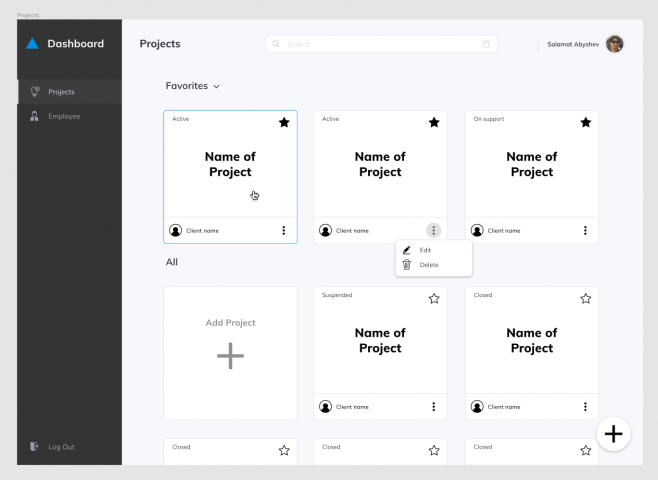Click the Salamat Abyshev user name
Screen dimensions: 658x480
click(573, 44)
